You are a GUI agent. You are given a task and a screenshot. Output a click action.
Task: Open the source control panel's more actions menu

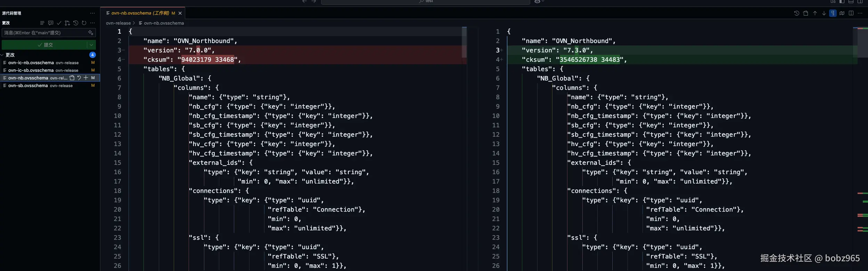pyautogui.click(x=92, y=13)
